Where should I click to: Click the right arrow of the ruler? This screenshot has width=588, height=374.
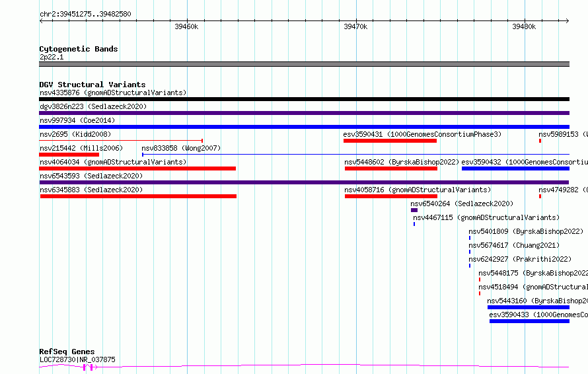click(567, 21)
